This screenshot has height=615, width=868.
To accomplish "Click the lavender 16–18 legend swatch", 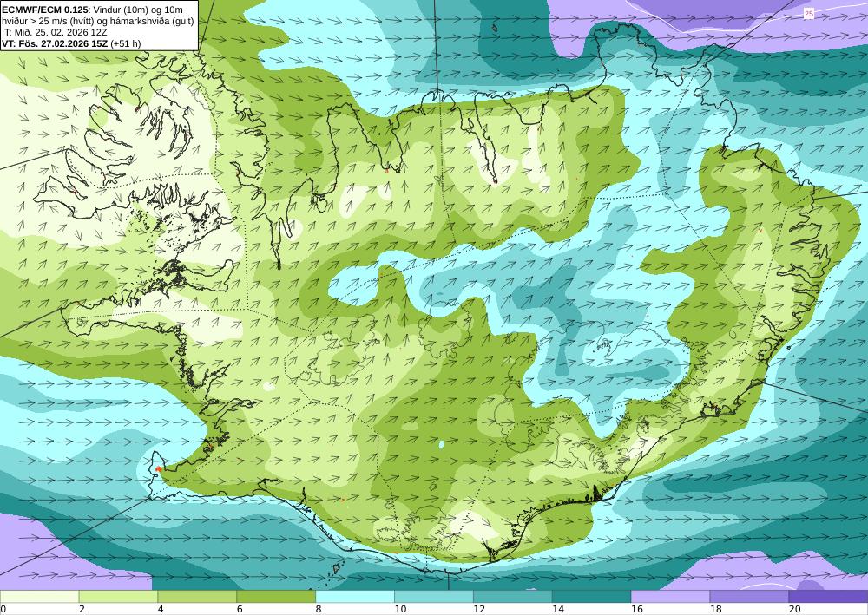I will pyautogui.click(x=670, y=596).
